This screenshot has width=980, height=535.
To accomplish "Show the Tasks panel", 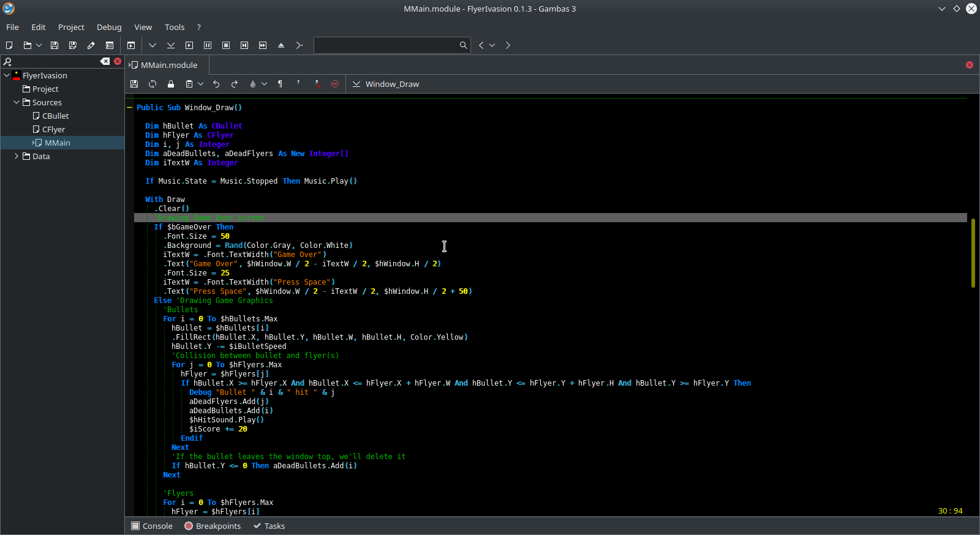I will pos(269,526).
